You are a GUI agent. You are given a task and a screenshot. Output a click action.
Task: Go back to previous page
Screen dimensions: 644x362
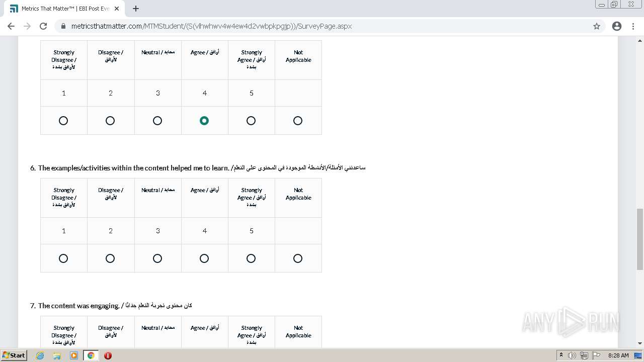[11, 26]
